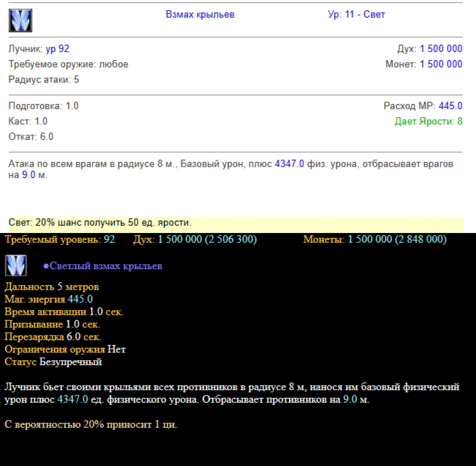This screenshot has height=466, width=476.
Task: Click the Монет: 1 500 000 cost
Action: tap(441, 64)
